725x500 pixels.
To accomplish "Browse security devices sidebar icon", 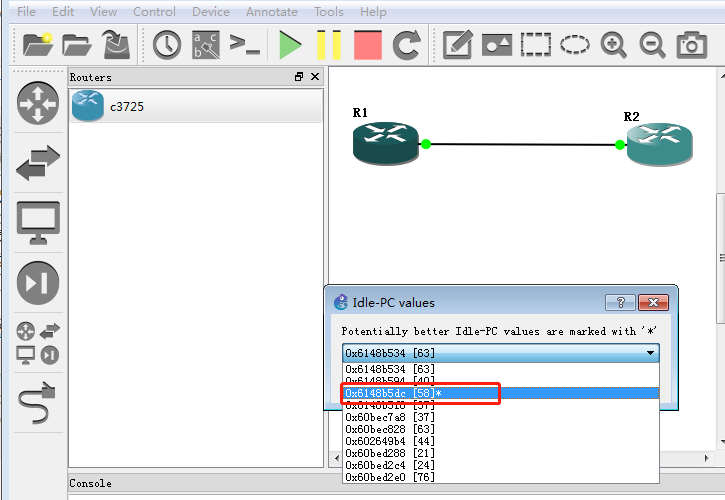I will (38, 283).
